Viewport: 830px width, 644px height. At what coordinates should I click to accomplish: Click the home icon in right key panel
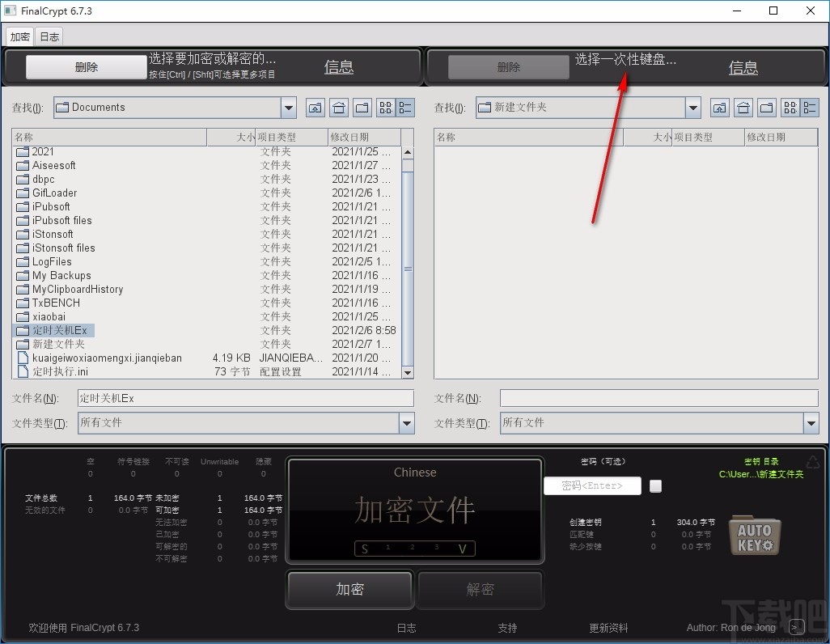743,107
